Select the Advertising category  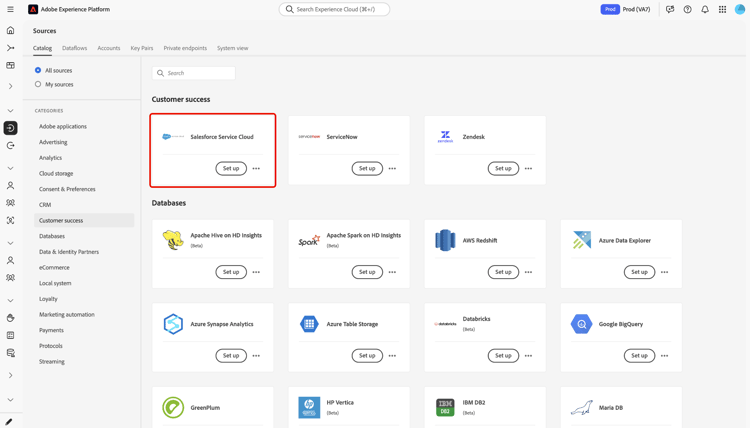click(x=53, y=143)
